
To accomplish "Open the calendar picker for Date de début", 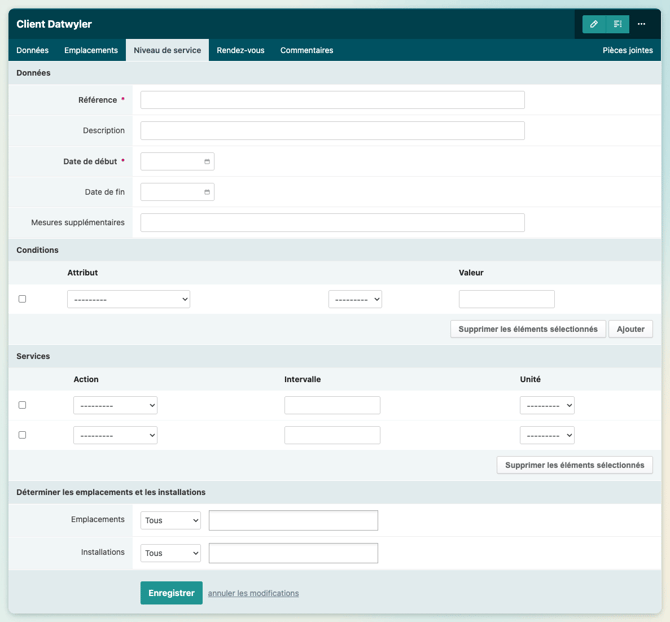I will 207,162.
